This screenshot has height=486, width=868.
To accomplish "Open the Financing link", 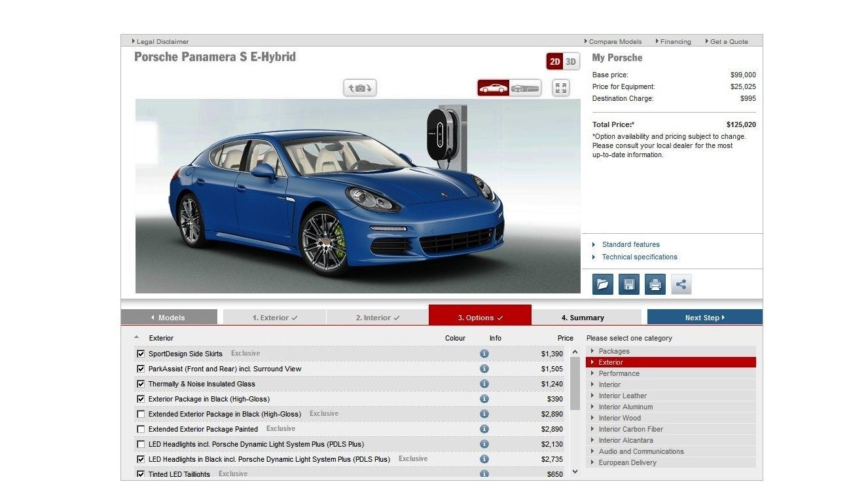I will pos(673,41).
